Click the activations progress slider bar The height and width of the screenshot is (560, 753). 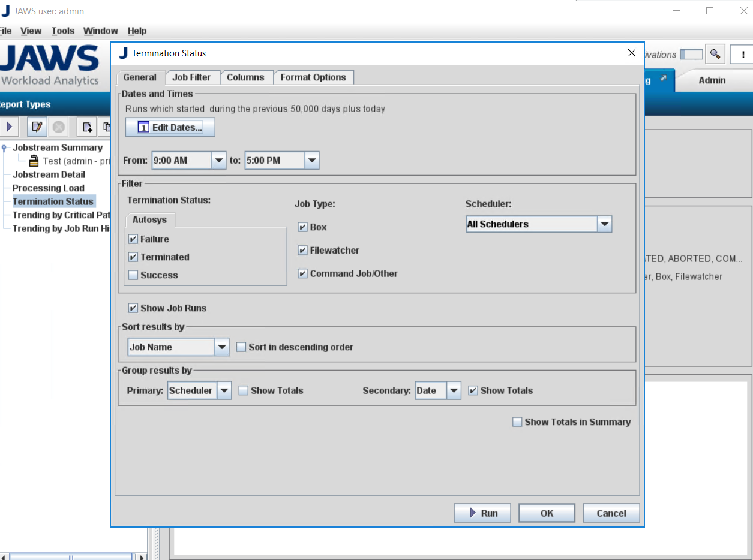691,55
